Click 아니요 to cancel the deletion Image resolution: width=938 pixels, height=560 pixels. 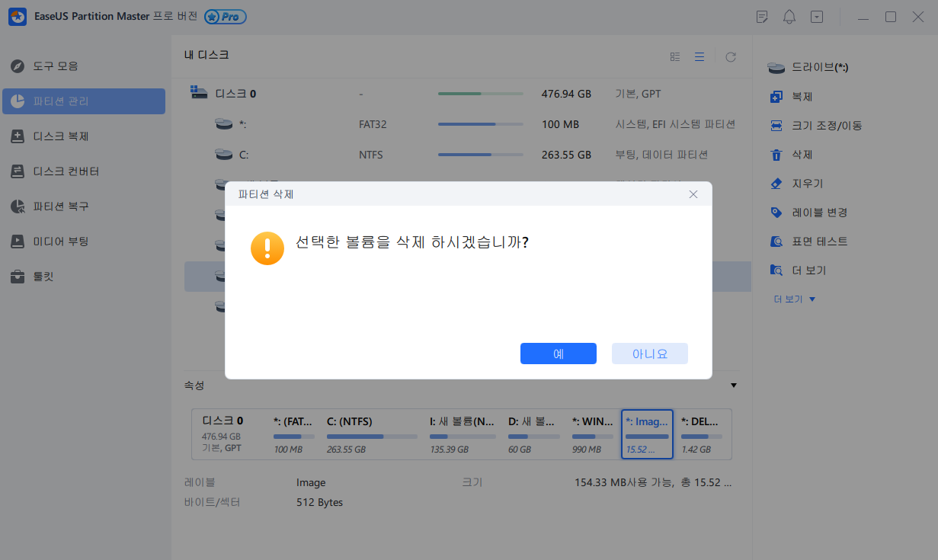pos(649,353)
